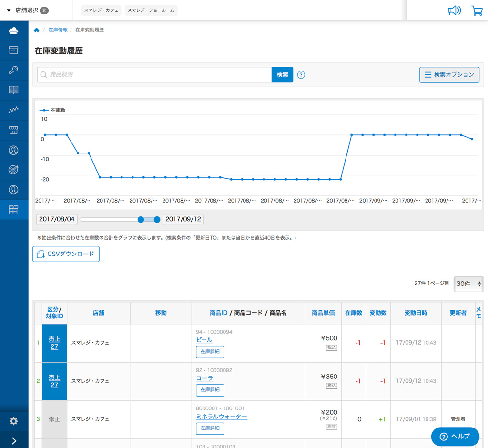Click 在庫詳細 button for ビール
488x448 pixels.
click(x=210, y=352)
